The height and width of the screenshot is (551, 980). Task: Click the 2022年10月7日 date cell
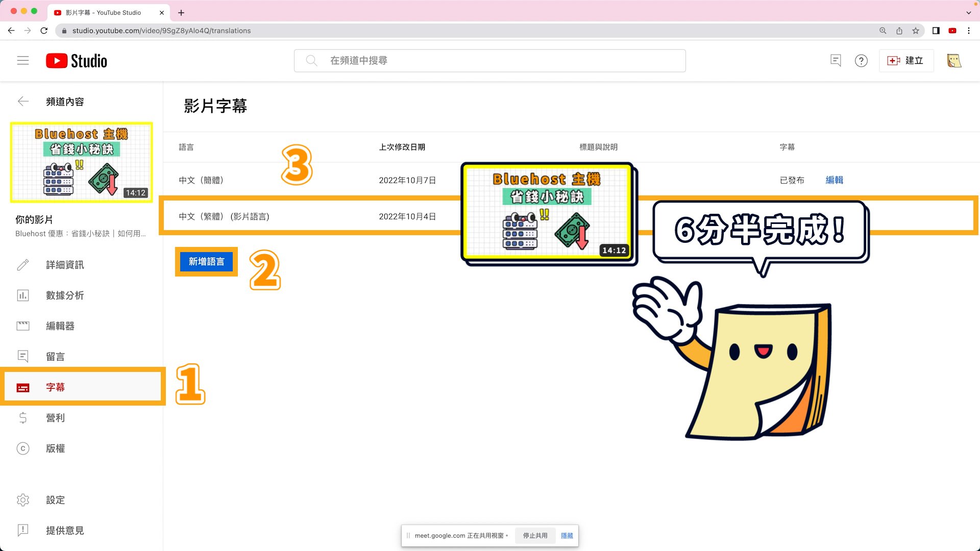point(407,180)
